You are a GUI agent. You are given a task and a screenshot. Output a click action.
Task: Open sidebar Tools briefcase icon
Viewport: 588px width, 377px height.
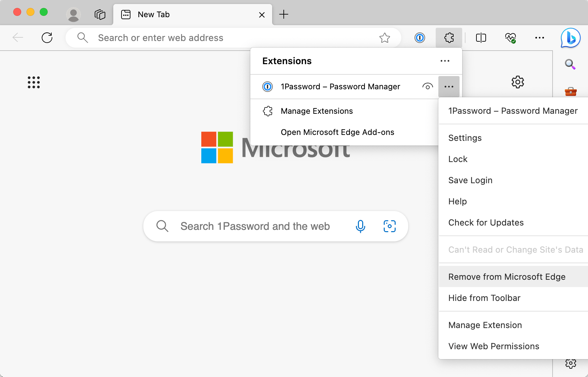570,91
